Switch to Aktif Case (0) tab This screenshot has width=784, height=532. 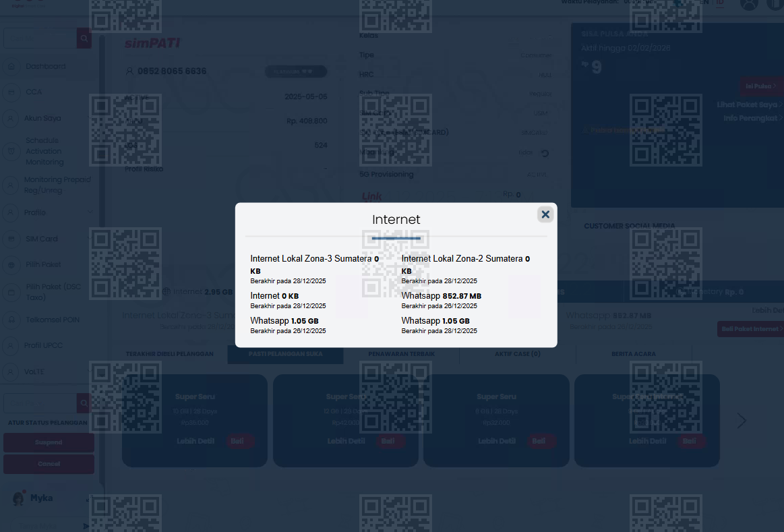pos(518,354)
